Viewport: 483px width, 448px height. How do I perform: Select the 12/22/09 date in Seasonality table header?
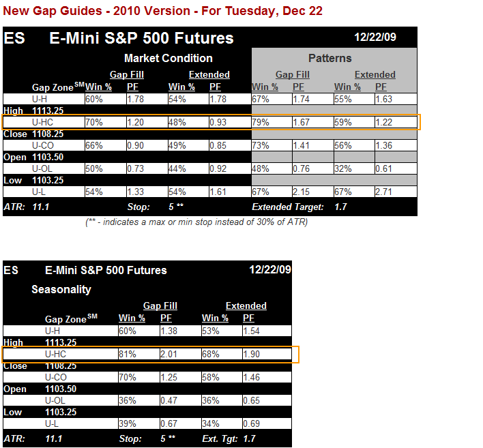270,270
